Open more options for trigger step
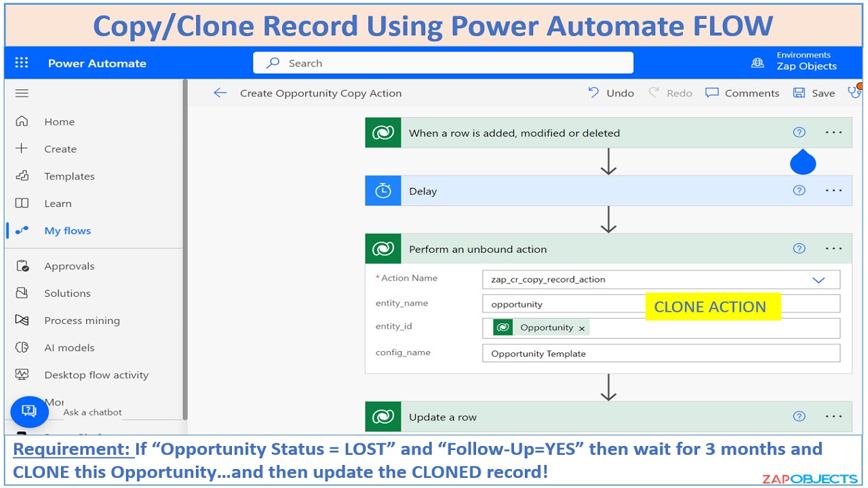Image resolution: width=868 pixels, height=488 pixels. click(833, 133)
